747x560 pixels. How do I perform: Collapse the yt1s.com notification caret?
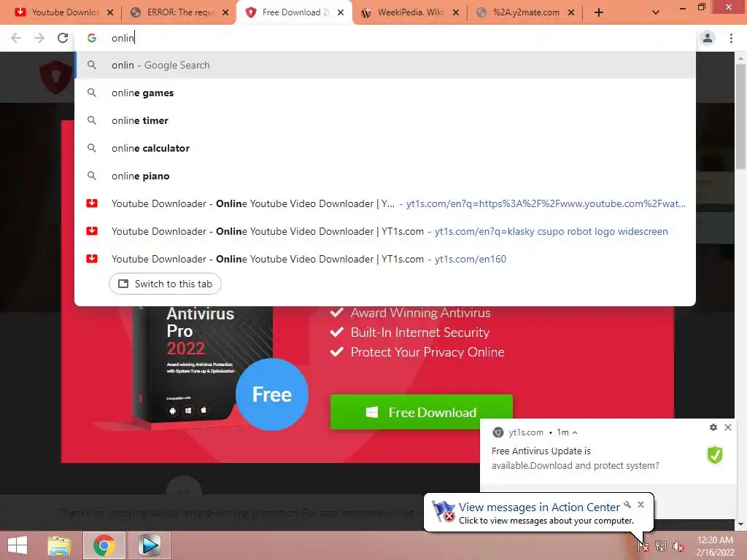pos(575,432)
